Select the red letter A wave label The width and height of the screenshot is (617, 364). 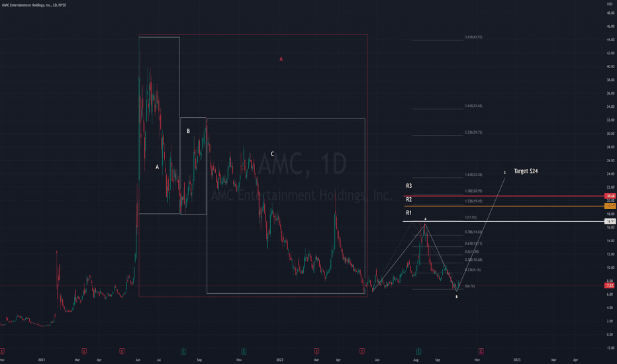click(281, 59)
